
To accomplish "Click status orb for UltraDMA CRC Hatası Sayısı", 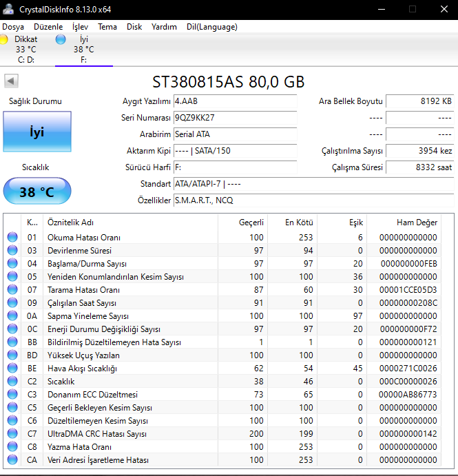I will tap(12, 434).
